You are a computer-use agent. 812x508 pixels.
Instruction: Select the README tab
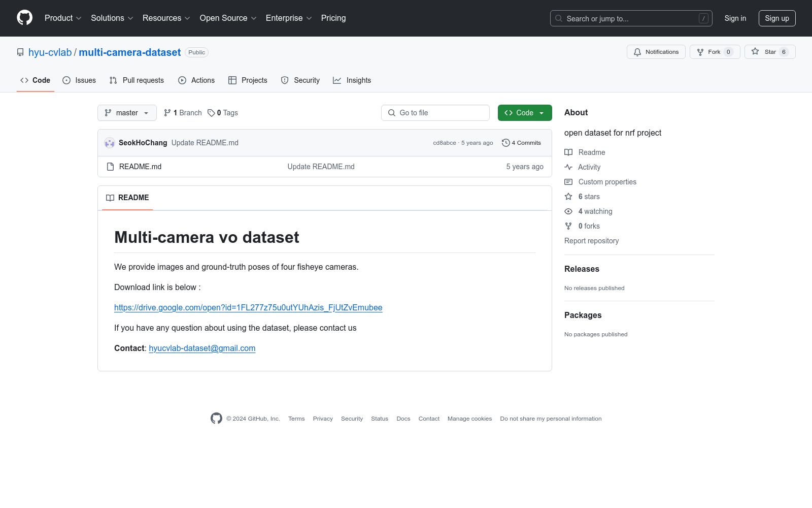(128, 198)
